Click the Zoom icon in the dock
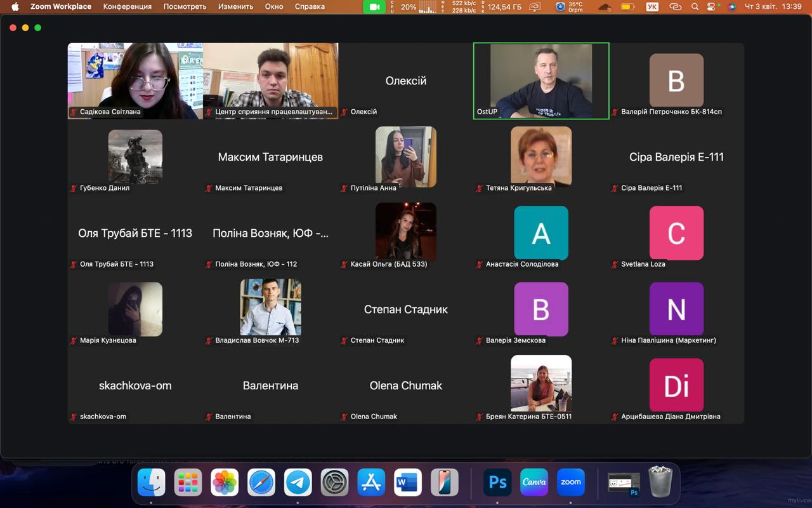Screen dimensions: 812x508 (x=570, y=483)
